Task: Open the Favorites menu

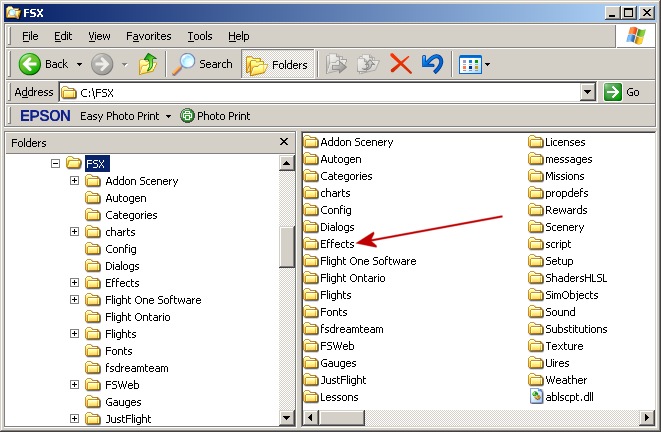Action: coord(148,36)
